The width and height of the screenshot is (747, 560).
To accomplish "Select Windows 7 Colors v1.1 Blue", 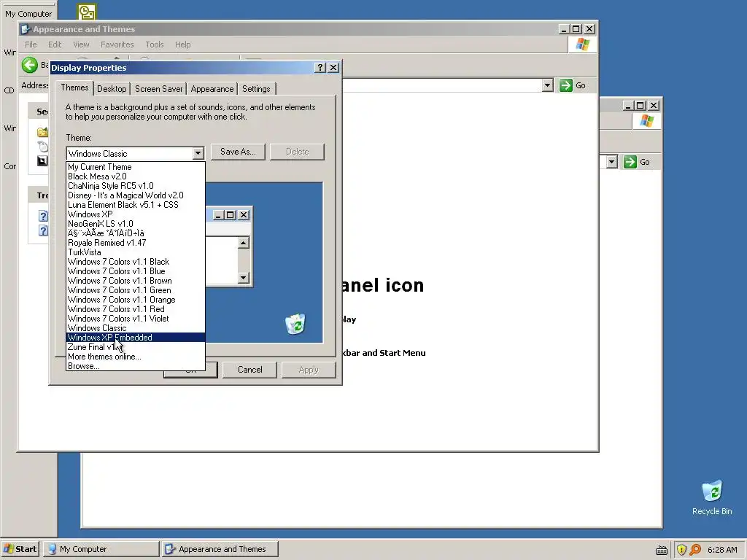I will pos(136,271).
